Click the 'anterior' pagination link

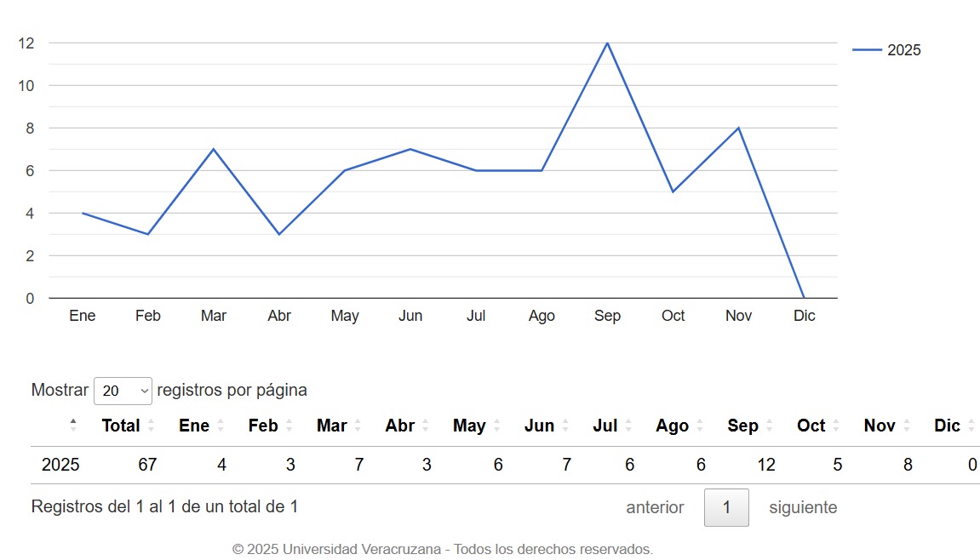pos(655,507)
